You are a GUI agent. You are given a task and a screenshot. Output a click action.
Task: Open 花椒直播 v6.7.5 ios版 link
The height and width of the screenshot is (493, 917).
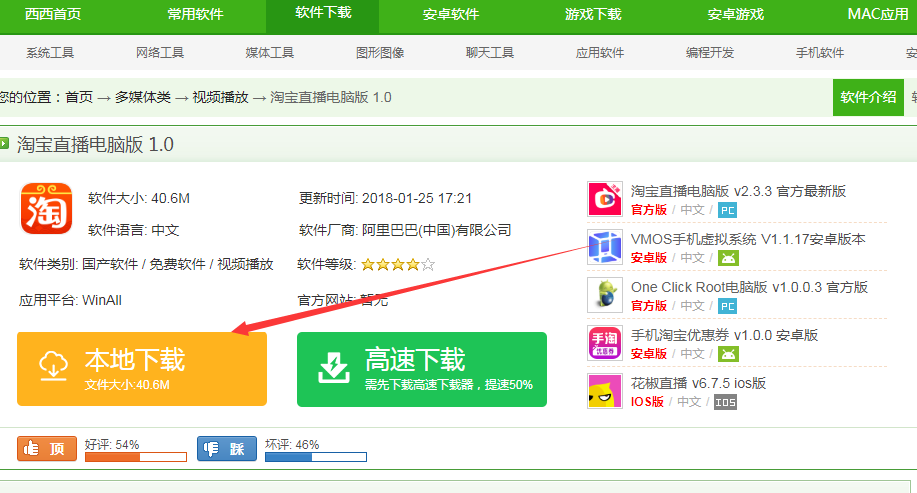point(698,383)
